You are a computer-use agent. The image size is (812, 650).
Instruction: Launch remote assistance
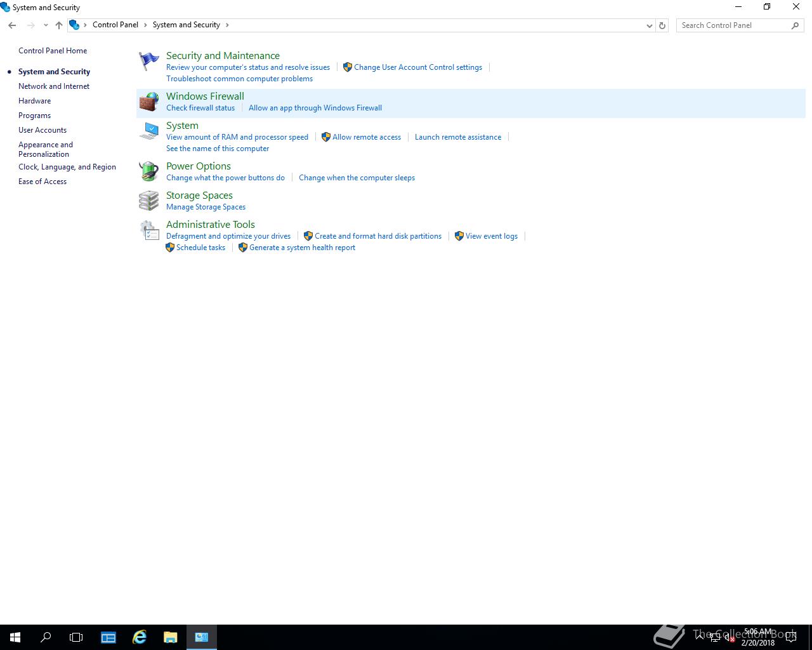click(458, 137)
